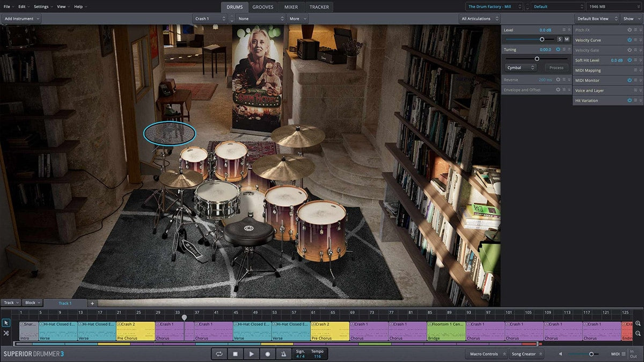Adjust the Level slider handle
This screenshot has width=644, height=362.
click(x=542, y=39)
